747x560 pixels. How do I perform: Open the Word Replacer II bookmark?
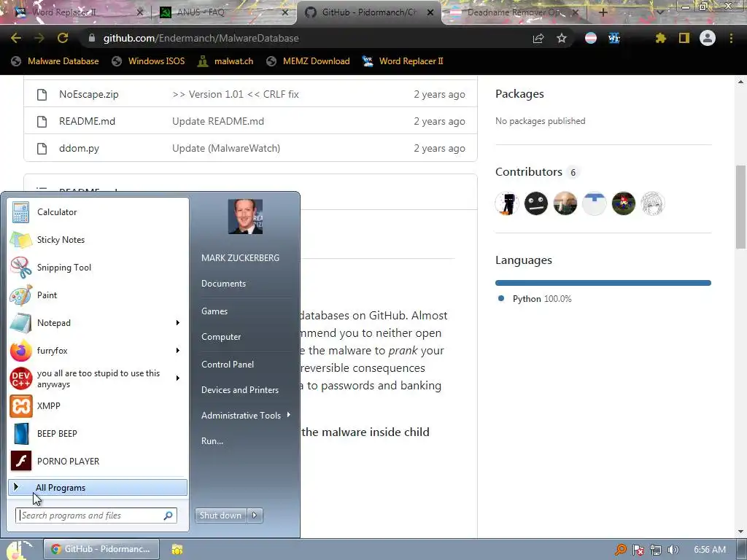click(x=403, y=61)
